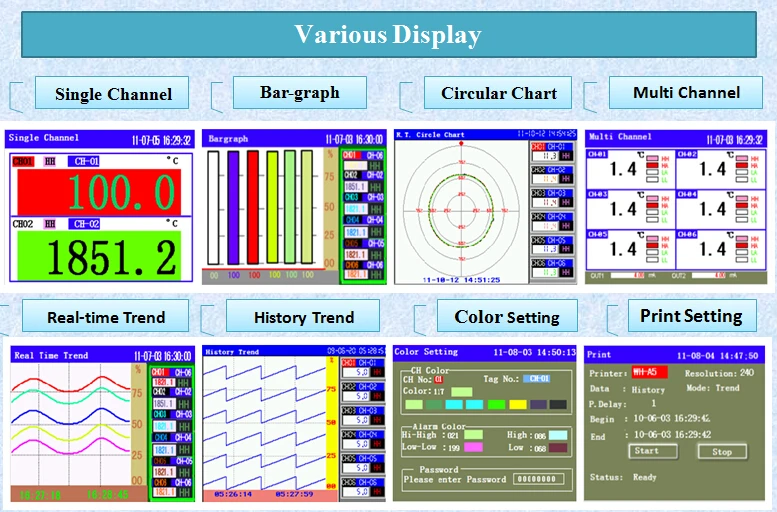Viewport: 777px width, 512px height.
Task: Click the password entry field
Action: [x=539, y=479]
